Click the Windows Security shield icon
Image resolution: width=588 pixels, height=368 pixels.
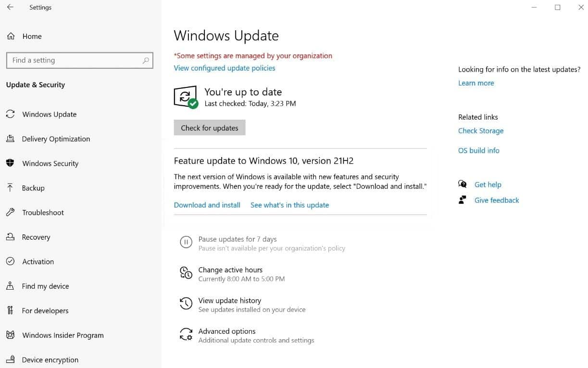click(x=10, y=163)
